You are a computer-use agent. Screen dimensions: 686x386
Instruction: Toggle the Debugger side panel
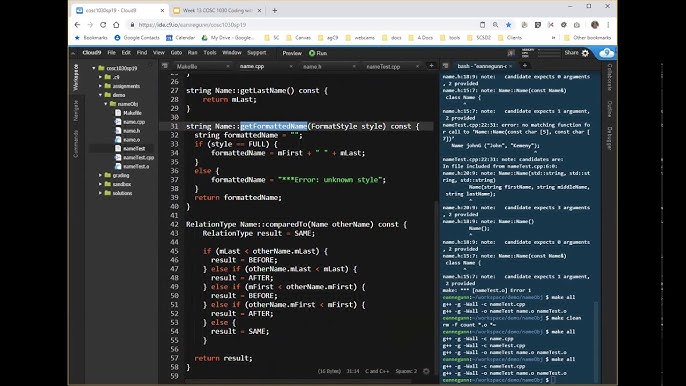tap(609, 138)
